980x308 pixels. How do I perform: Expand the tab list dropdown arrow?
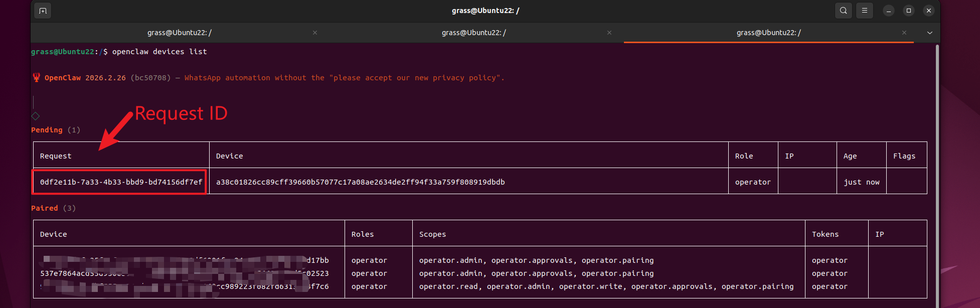tap(930, 33)
